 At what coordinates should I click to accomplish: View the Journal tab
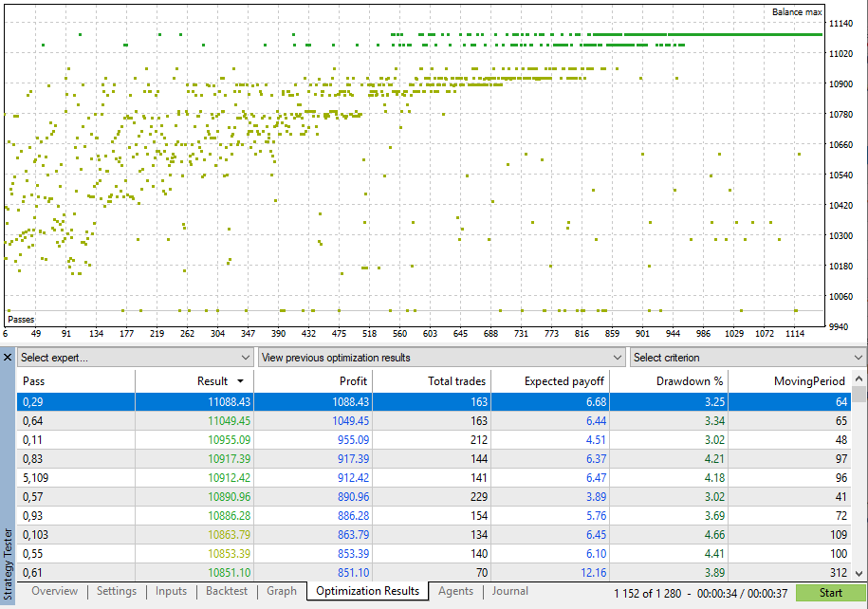510,591
